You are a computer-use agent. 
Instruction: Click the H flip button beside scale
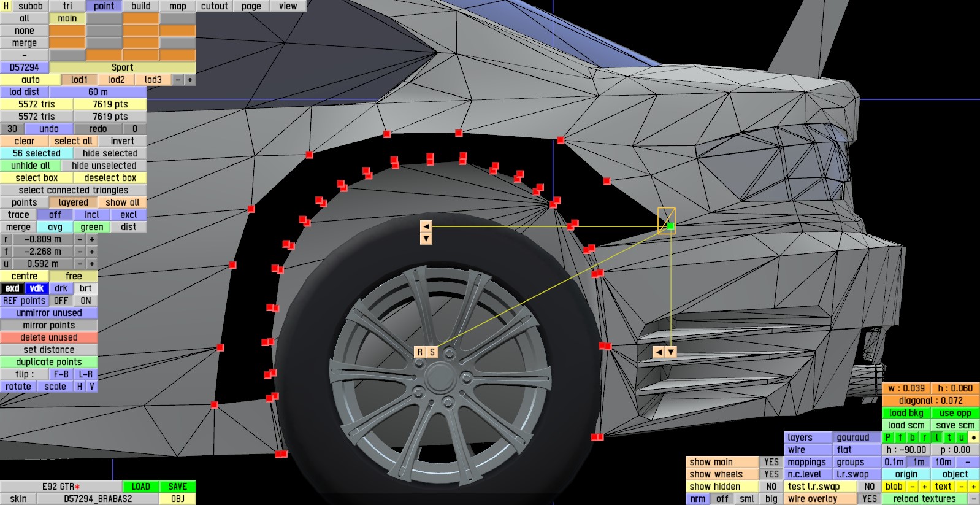point(80,387)
